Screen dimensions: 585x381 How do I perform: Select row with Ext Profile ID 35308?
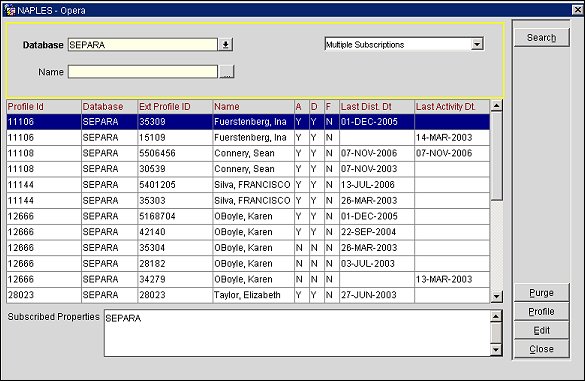click(x=248, y=122)
